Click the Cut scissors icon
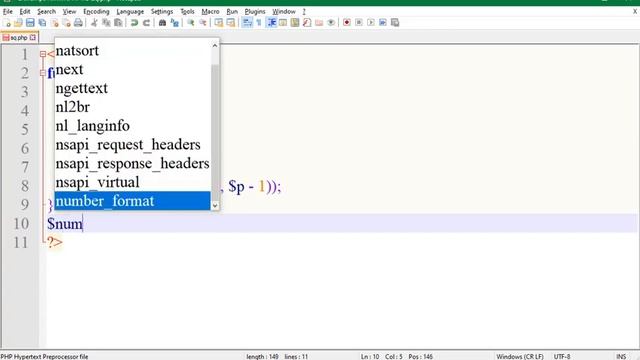Screen dimensions: 640x360 pos(94,23)
